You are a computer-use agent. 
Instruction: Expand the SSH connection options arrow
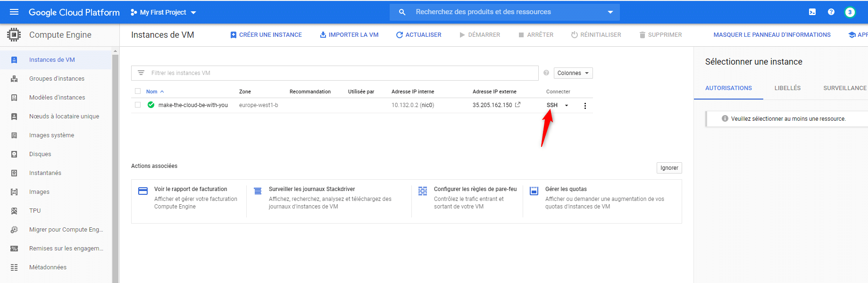pyautogui.click(x=567, y=105)
